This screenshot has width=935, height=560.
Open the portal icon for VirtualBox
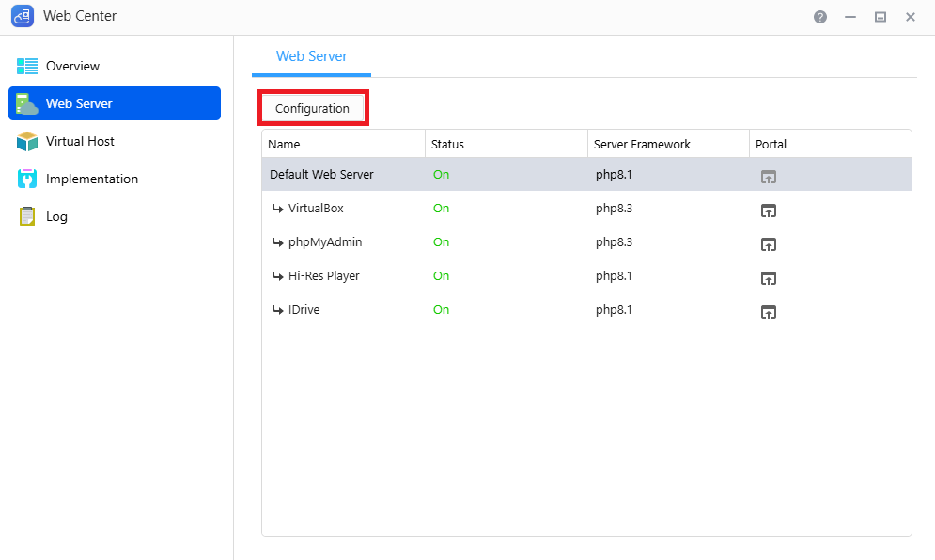tap(768, 210)
